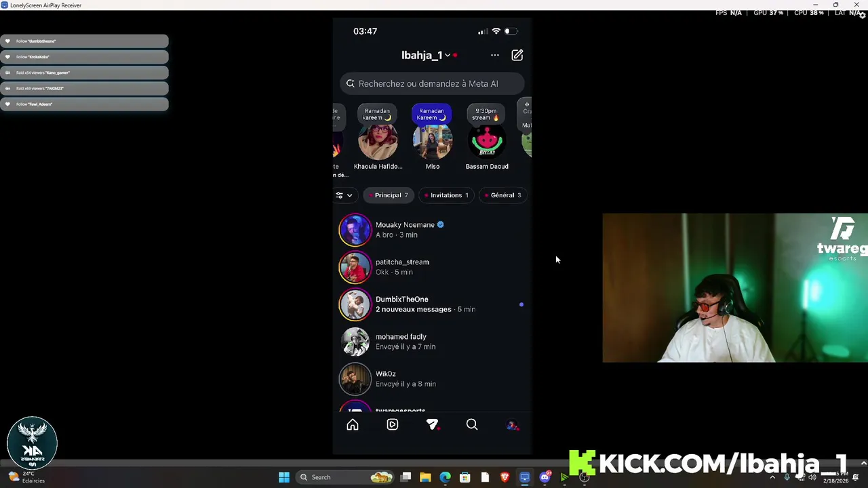Switch to the Principal tab
The height and width of the screenshot is (488, 868).
point(388,195)
